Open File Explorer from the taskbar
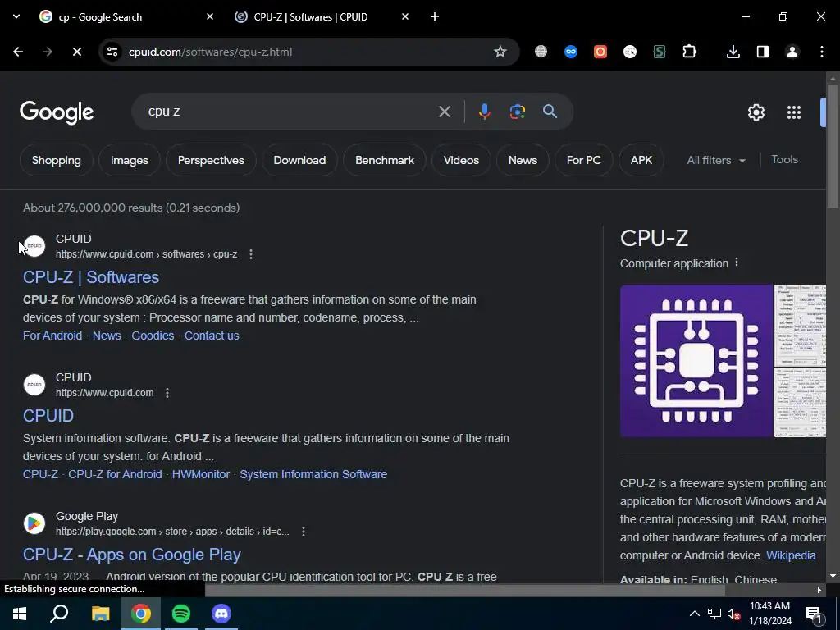Viewport: 840px width, 630px height. [x=100, y=614]
